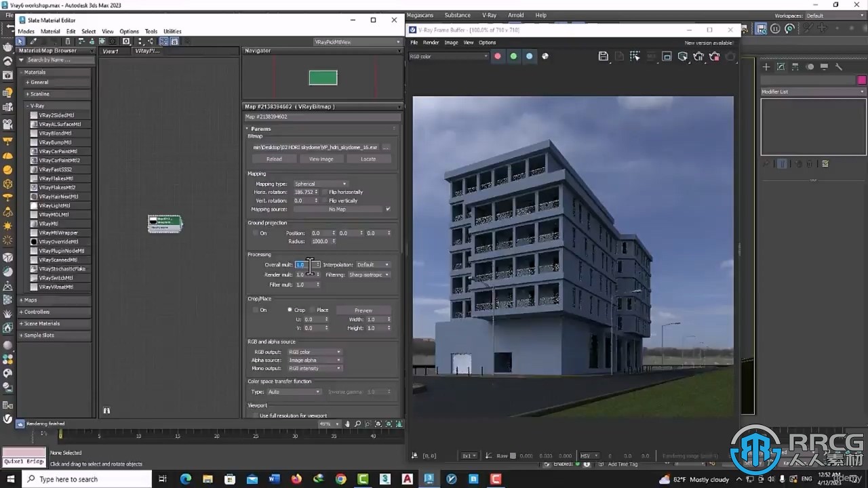The image size is (868, 488).
Task: Select the Crop radio button
Action: click(x=290, y=310)
